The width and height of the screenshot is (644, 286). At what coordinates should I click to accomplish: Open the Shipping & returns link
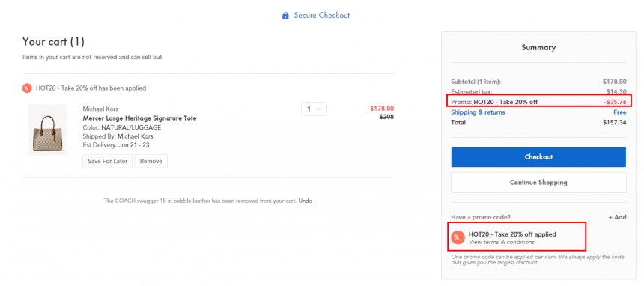[478, 112]
